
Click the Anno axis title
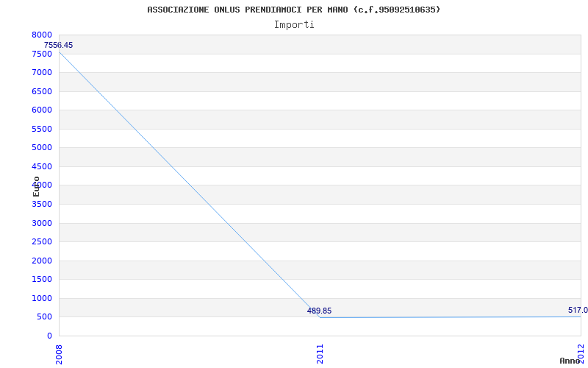[x=570, y=361]
